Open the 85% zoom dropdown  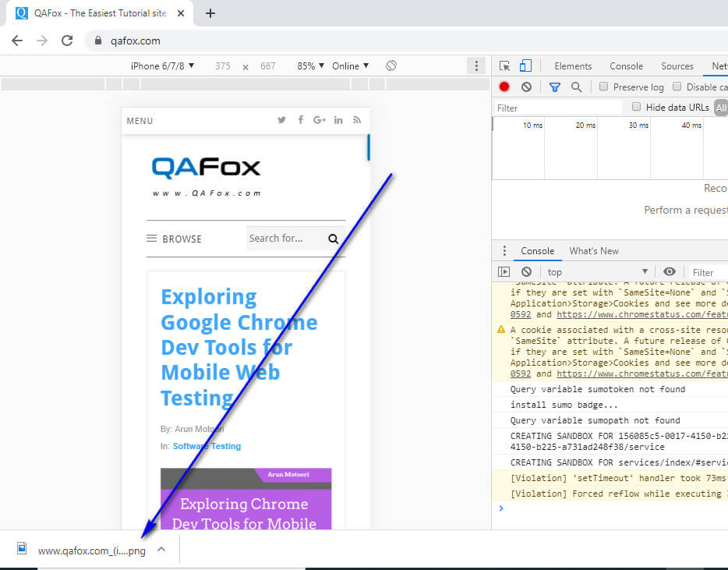tap(310, 66)
